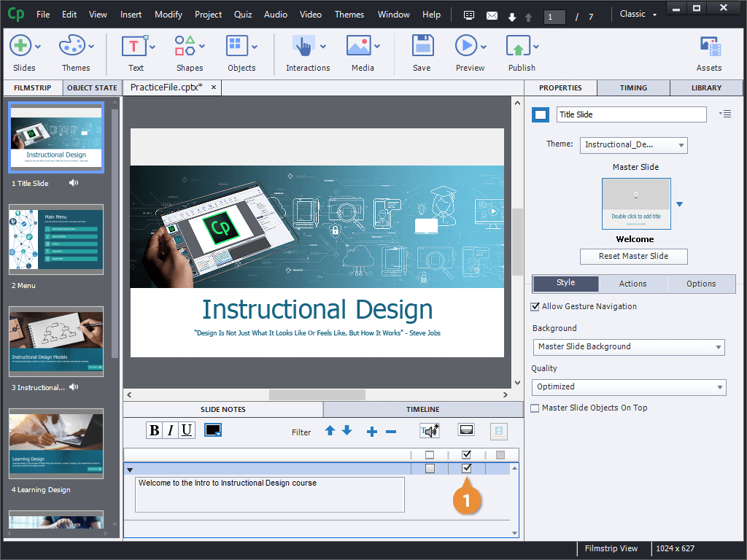Open the Quiz menu

243,15
